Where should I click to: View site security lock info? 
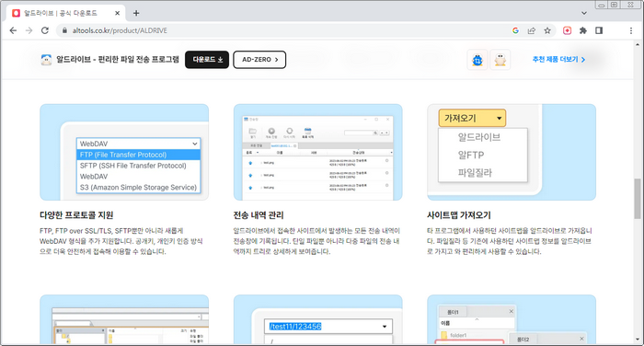point(64,30)
